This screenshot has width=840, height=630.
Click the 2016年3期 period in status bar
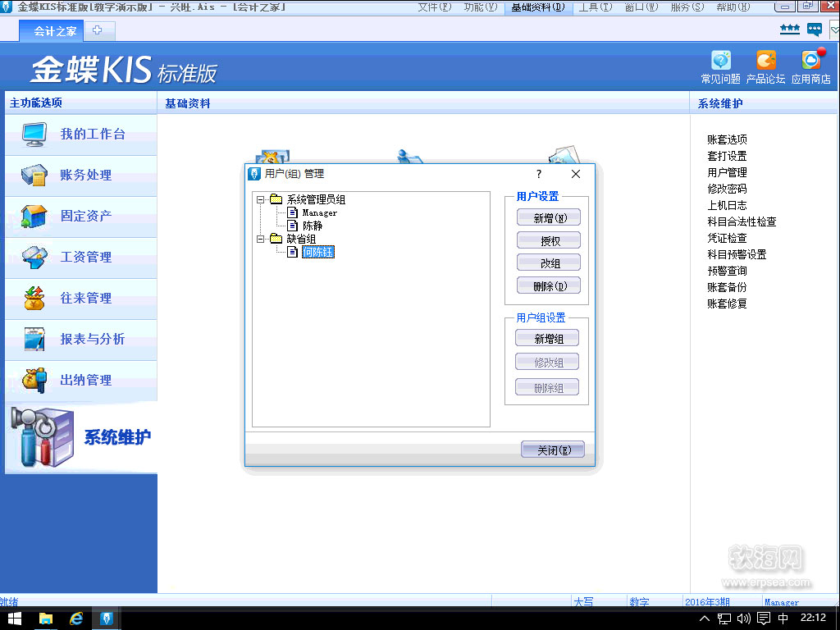coord(707,601)
